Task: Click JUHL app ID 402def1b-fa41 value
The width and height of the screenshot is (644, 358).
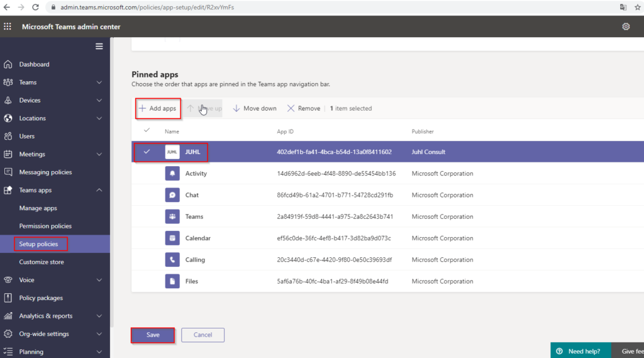Action: [x=335, y=152]
